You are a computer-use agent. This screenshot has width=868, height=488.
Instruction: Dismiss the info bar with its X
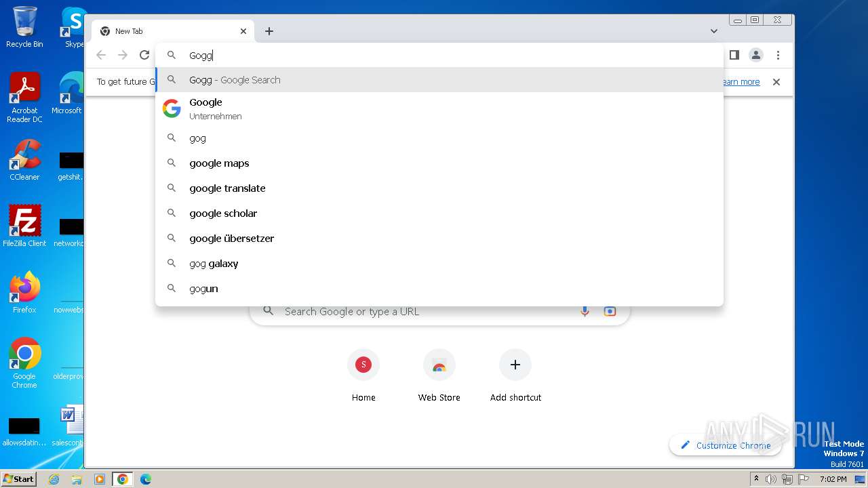776,82
